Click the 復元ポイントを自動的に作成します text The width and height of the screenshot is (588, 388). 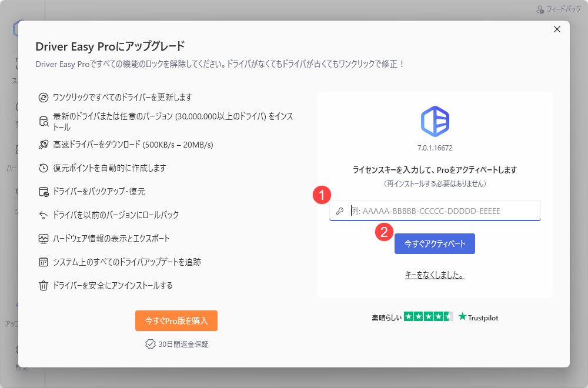click(109, 168)
